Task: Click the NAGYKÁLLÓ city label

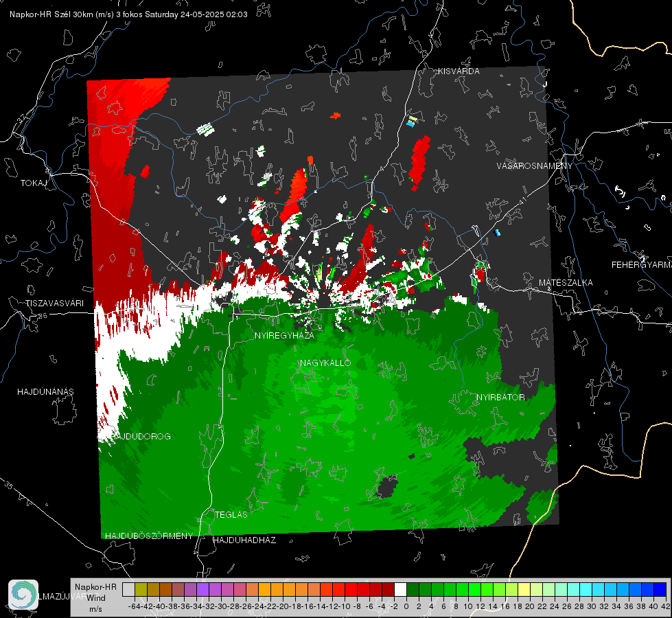Action: click(x=325, y=363)
